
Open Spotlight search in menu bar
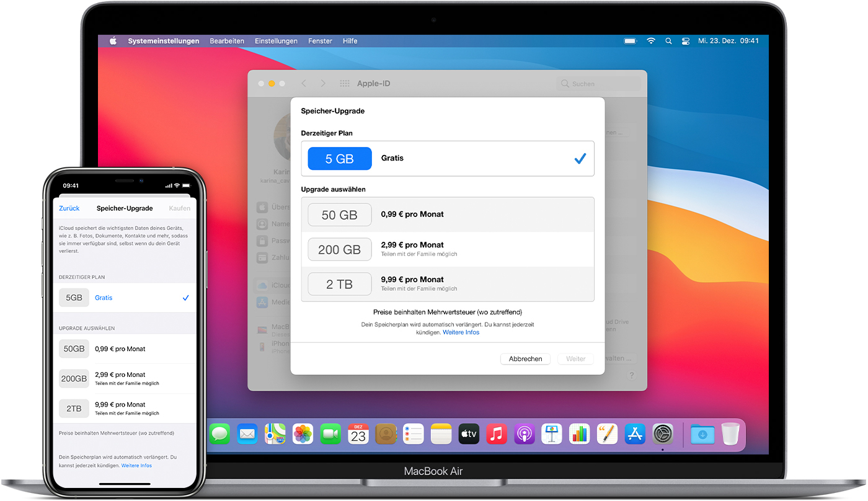[668, 41]
